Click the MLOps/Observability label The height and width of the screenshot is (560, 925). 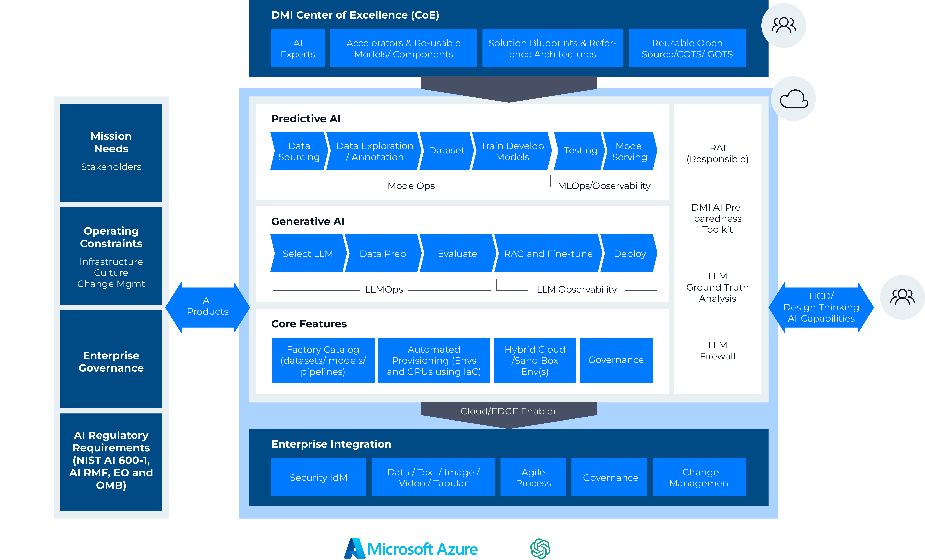[x=604, y=186]
